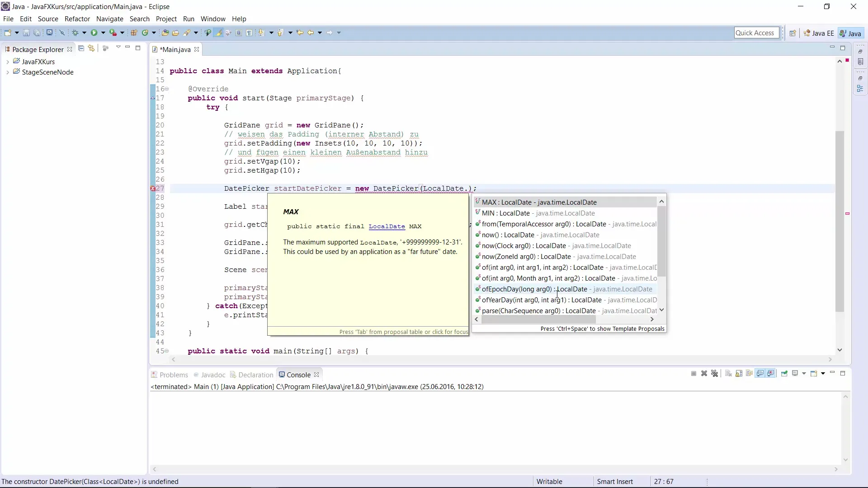Click the Run Last Tool (coverage) icon
Screen dimensions: 868x488
click(113, 33)
